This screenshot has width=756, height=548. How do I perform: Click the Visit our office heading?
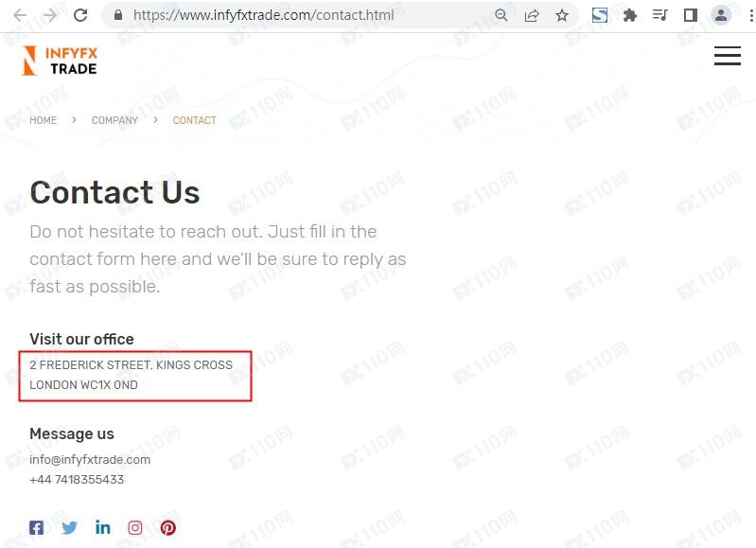coord(81,339)
